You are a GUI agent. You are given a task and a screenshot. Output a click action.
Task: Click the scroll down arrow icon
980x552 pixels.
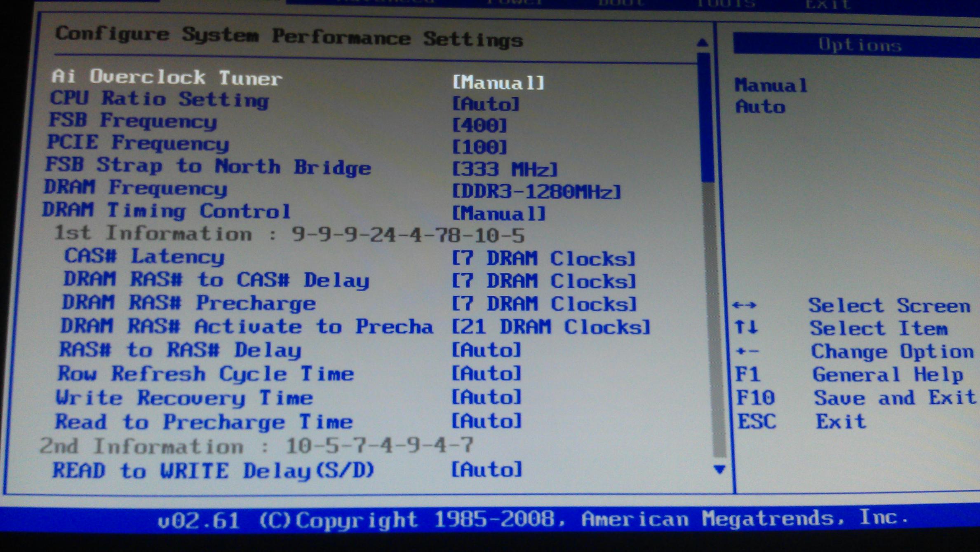pyautogui.click(x=719, y=469)
